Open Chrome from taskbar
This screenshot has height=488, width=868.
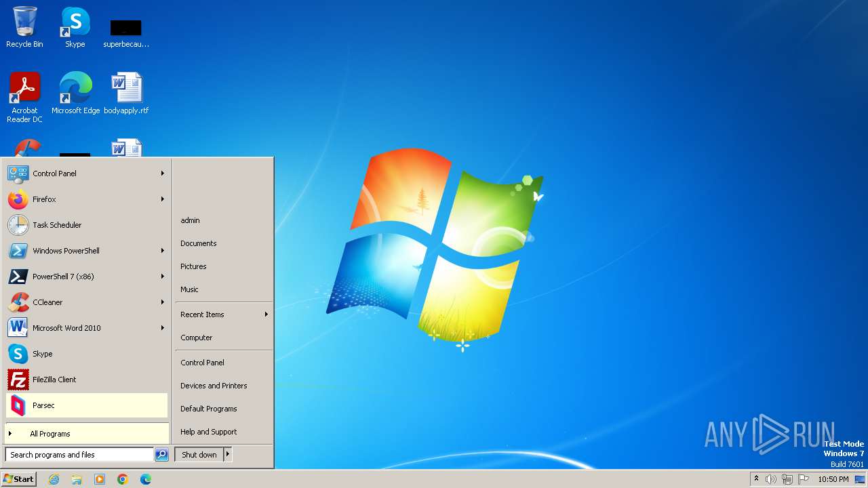pos(123,479)
